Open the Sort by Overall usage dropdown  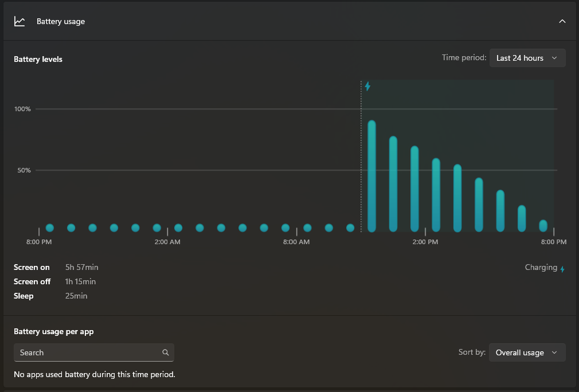point(527,352)
